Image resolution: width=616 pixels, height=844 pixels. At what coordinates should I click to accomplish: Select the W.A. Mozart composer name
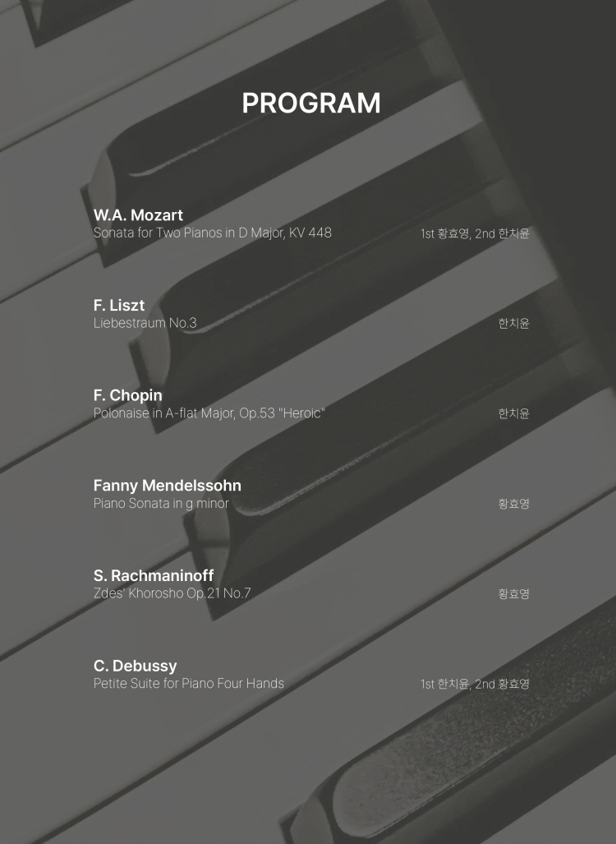[x=138, y=214]
